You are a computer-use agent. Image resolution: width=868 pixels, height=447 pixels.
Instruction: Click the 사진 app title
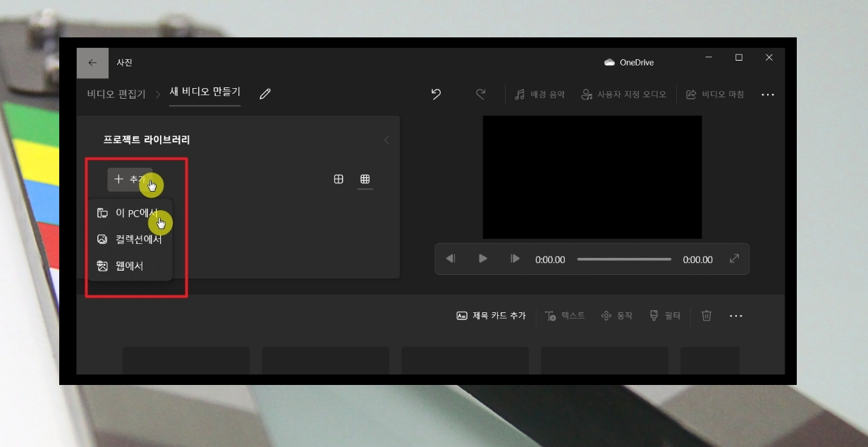(124, 63)
